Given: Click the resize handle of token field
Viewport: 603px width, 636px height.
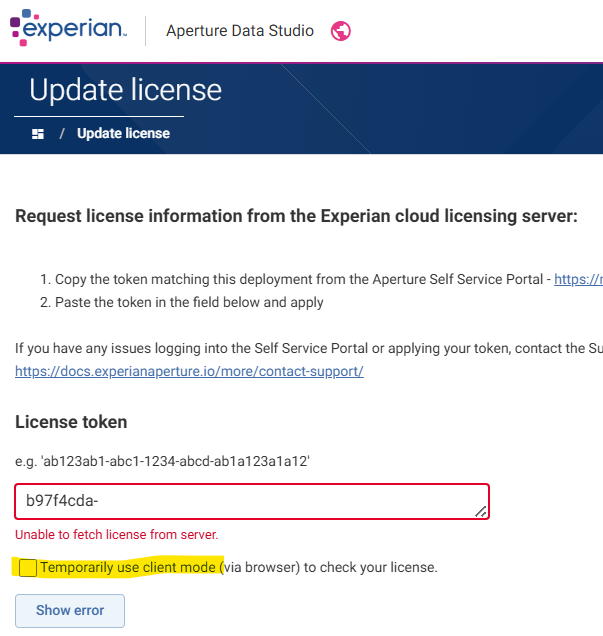Looking at the screenshot, I should (x=481, y=512).
